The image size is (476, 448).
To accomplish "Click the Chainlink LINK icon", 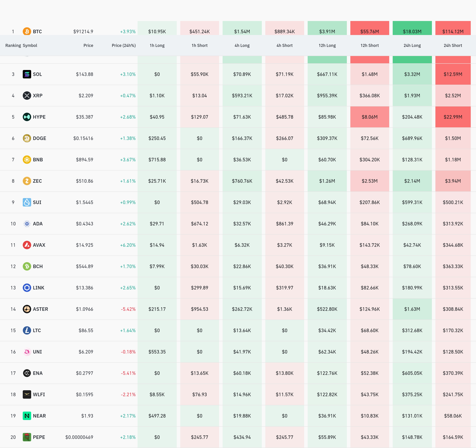I will point(27,288).
